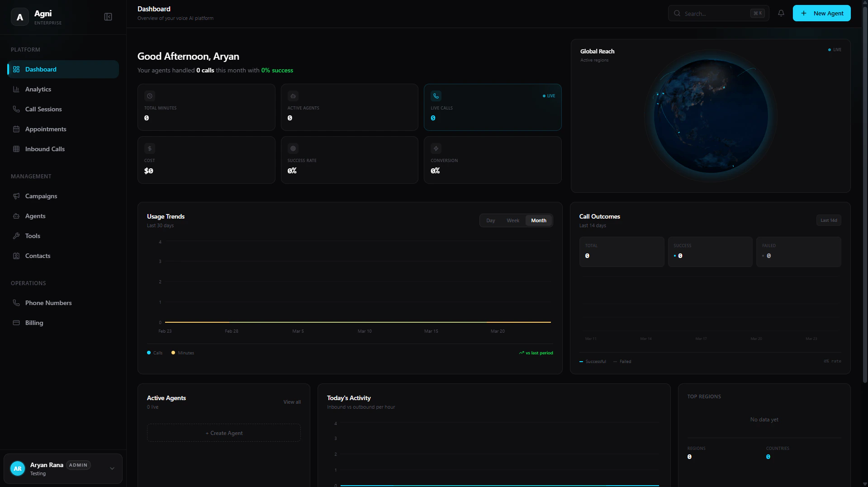Viewport: 868px width, 487px height.
Task: Click View all in Active Agents
Action: [292, 402]
